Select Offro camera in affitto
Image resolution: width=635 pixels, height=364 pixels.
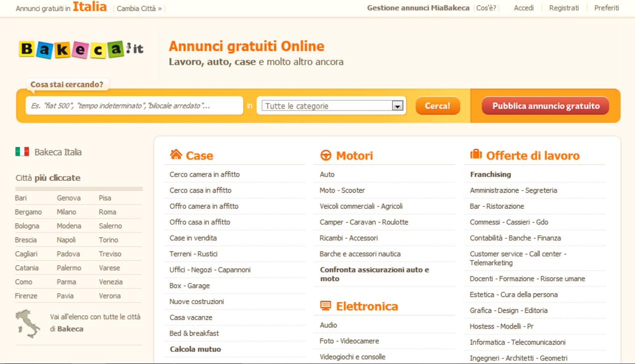click(204, 206)
